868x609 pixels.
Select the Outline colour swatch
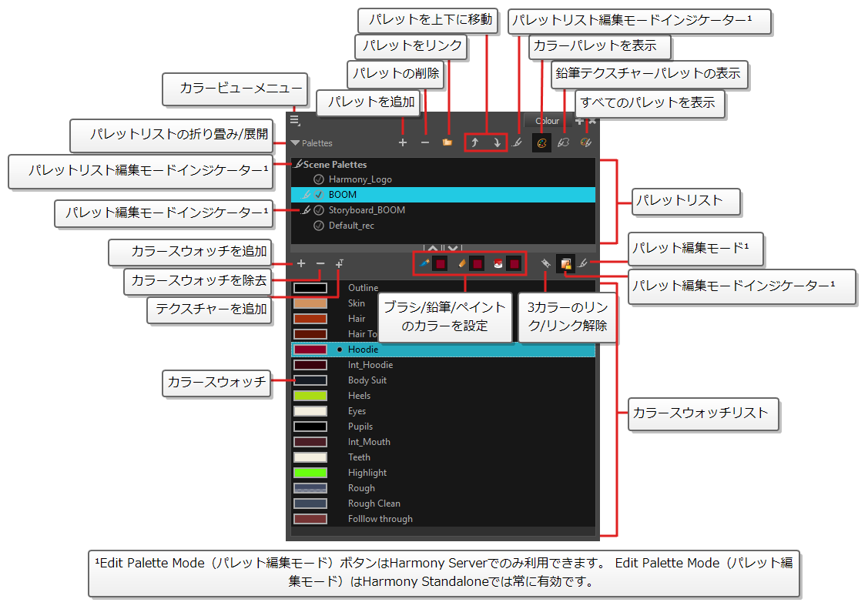coord(310,288)
